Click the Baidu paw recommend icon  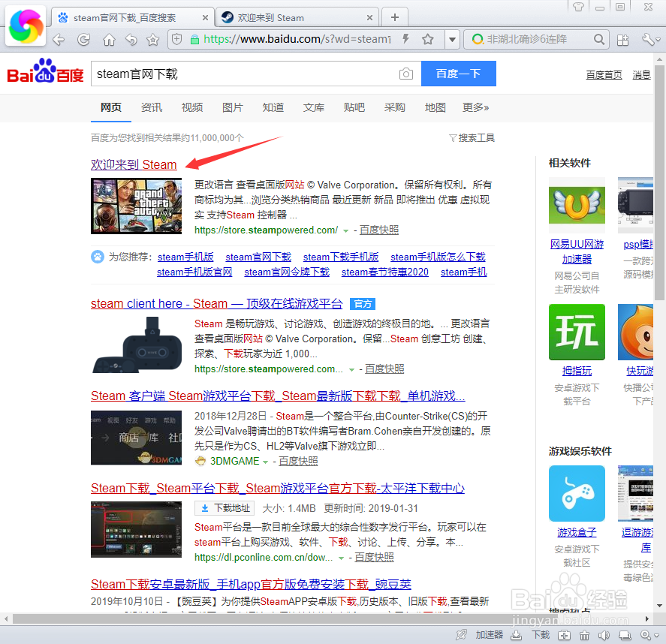[98, 257]
